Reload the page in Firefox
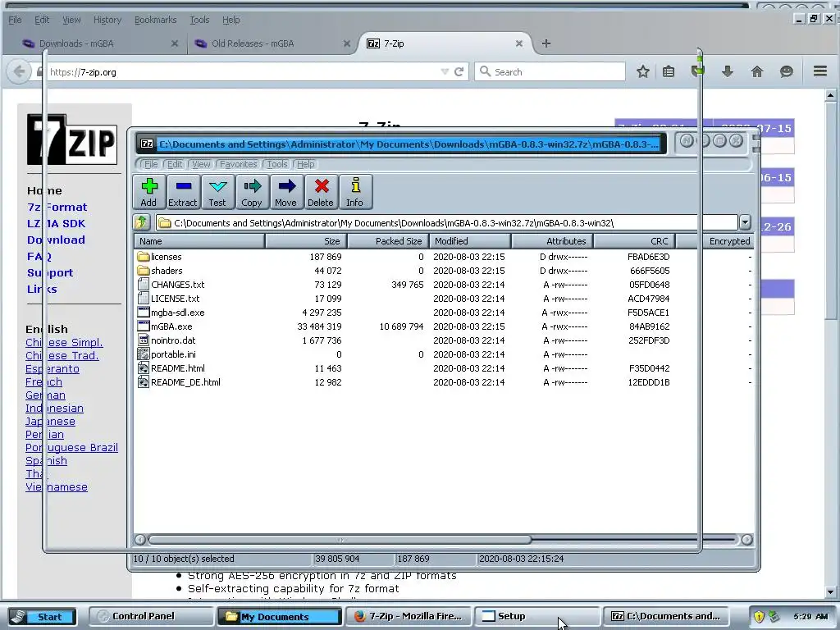The image size is (840, 630). coord(459,72)
